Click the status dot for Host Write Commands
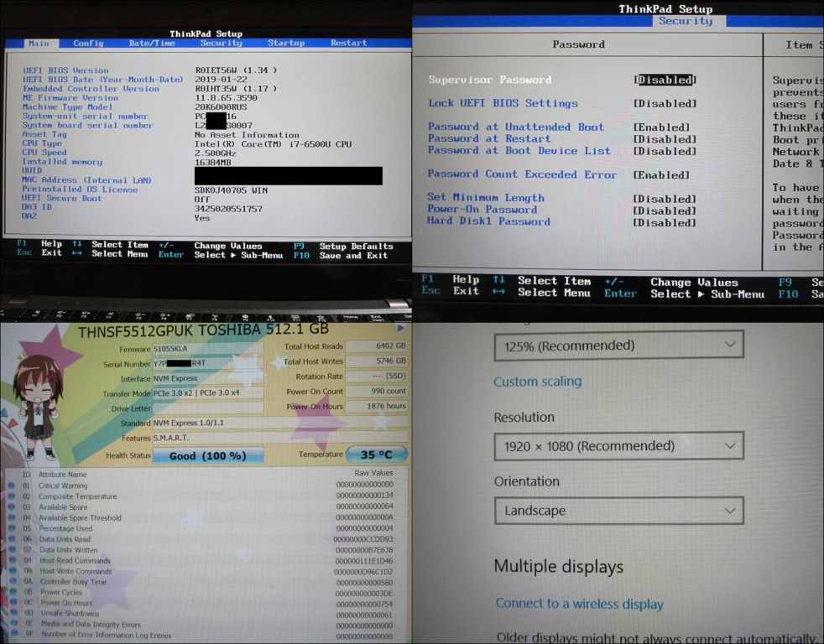This screenshot has width=824, height=644. pos(13,570)
